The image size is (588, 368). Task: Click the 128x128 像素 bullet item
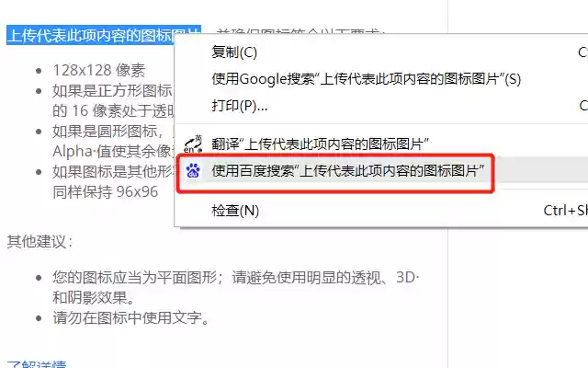(x=99, y=70)
